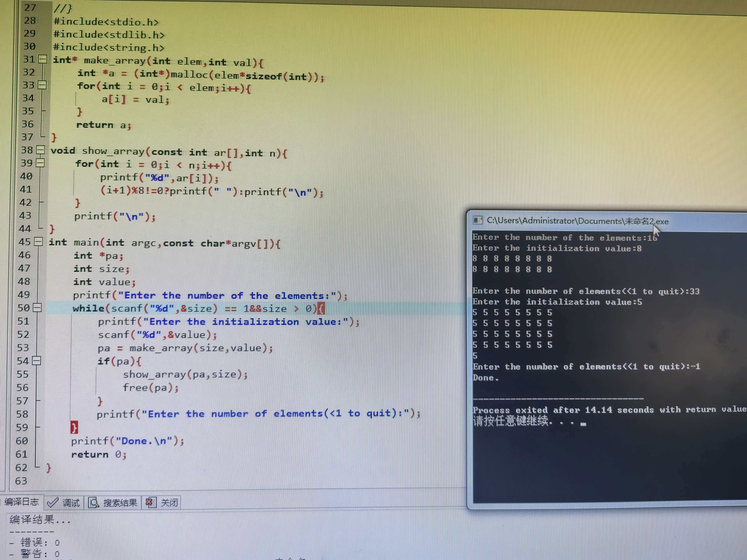Click the console window title bar icon
747x560 pixels.
[x=477, y=220]
